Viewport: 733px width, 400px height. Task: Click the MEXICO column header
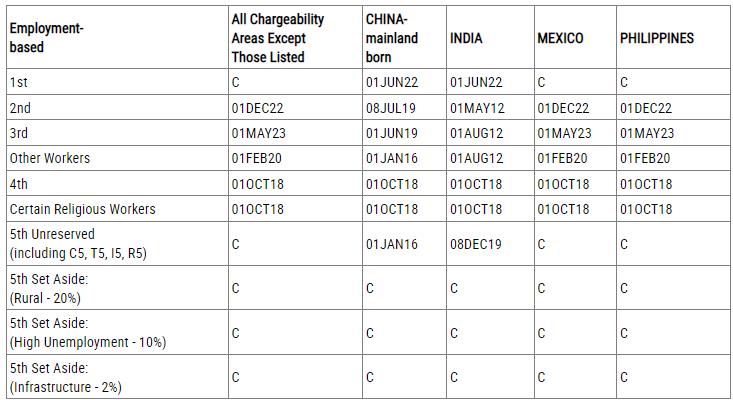click(x=560, y=38)
